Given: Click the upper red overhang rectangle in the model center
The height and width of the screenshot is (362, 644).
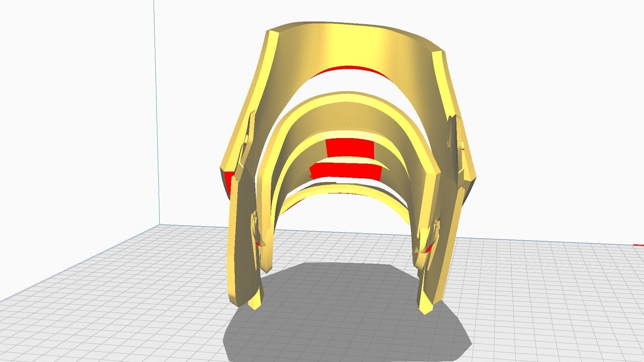Looking at the screenshot, I should [x=350, y=148].
